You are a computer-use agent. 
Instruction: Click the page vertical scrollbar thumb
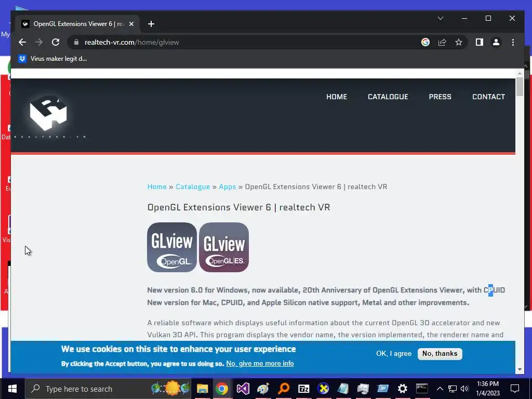(520, 87)
